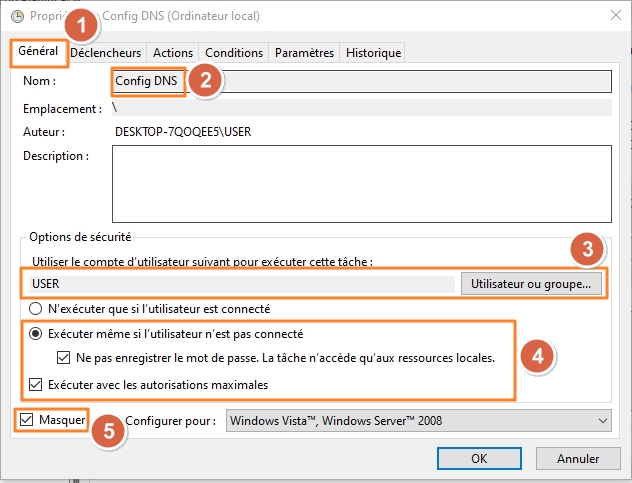The height and width of the screenshot is (483, 632).
Task: Select 'N'exécuter que si l'utilisateur est connecté'
Action: [x=37, y=309]
